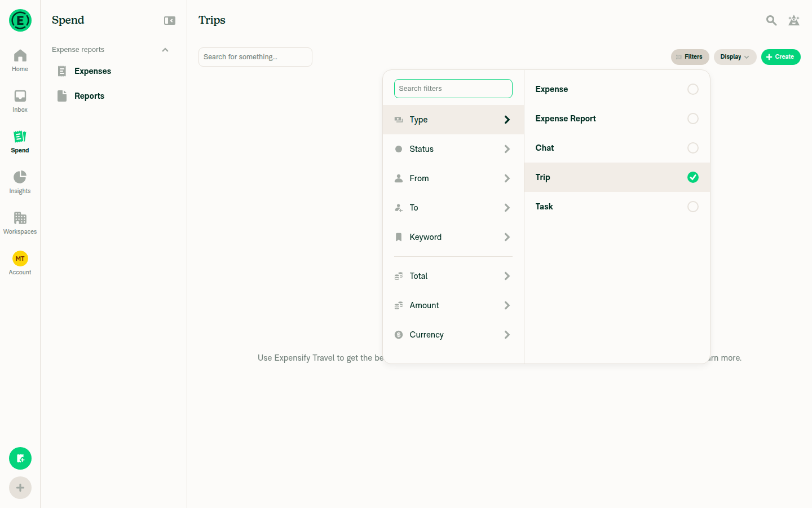812x508 pixels.
Task: Select the Chat type radio button
Action: pyautogui.click(x=693, y=148)
